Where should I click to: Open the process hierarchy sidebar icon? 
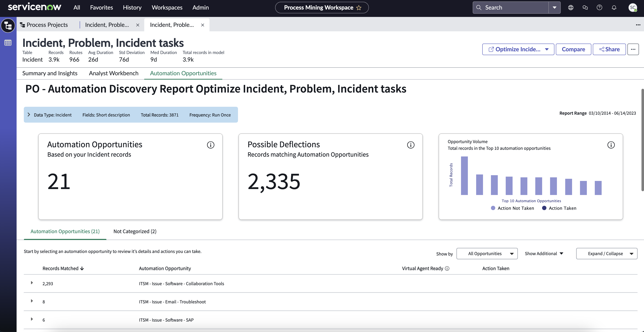(x=8, y=25)
